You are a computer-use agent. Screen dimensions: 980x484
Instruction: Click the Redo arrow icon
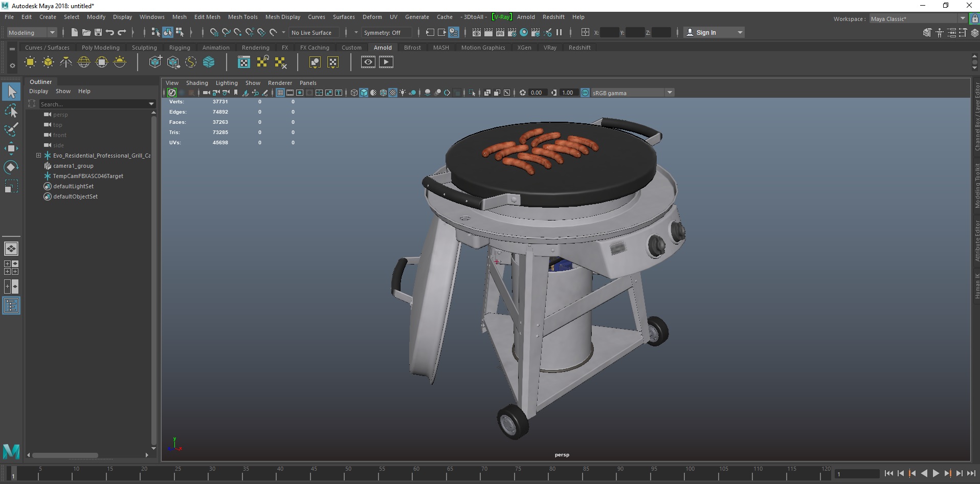[x=122, y=32]
